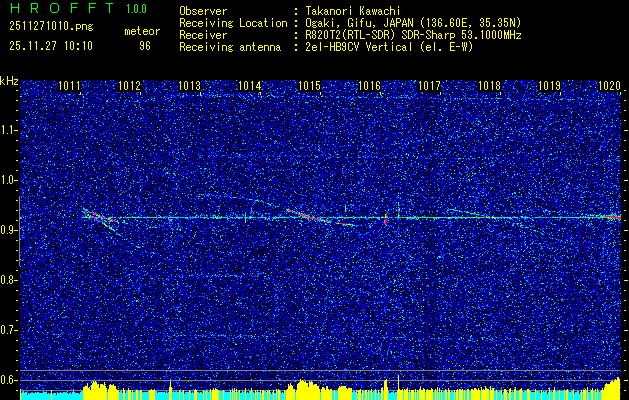Click the 1019 time marker
The image size is (629, 400).
pyautogui.click(x=549, y=86)
